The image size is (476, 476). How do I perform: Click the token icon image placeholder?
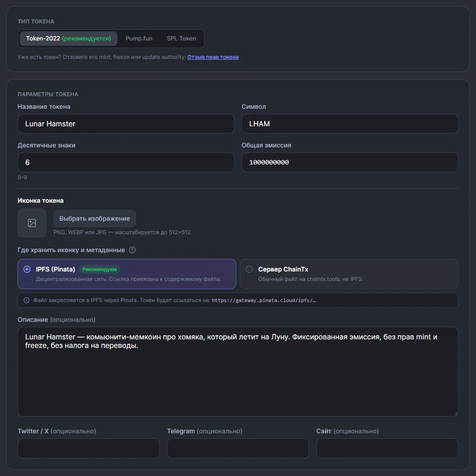32,223
